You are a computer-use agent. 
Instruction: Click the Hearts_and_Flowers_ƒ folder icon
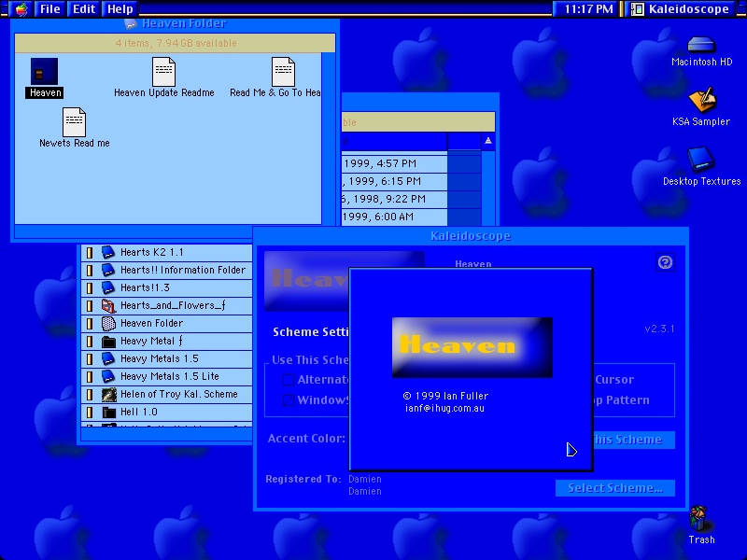(108, 305)
